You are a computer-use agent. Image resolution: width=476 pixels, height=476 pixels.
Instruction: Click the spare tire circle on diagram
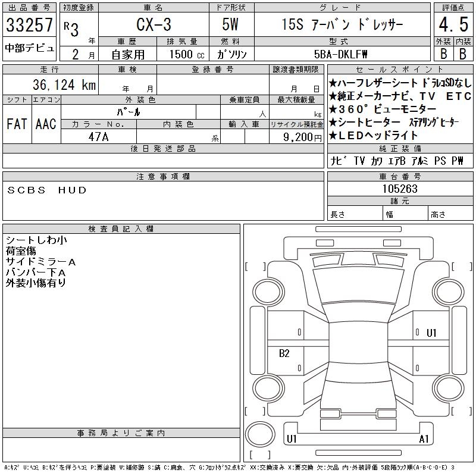(x=260, y=434)
